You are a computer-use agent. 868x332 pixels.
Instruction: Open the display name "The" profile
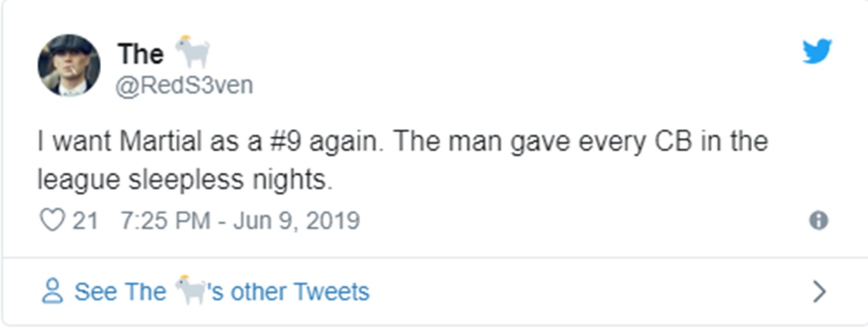[140, 54]
